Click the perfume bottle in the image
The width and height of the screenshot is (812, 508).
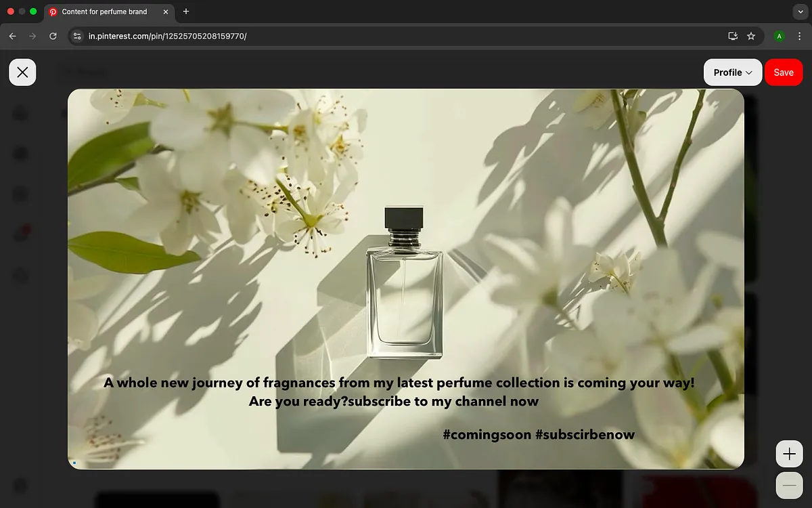tap(404, 291)
